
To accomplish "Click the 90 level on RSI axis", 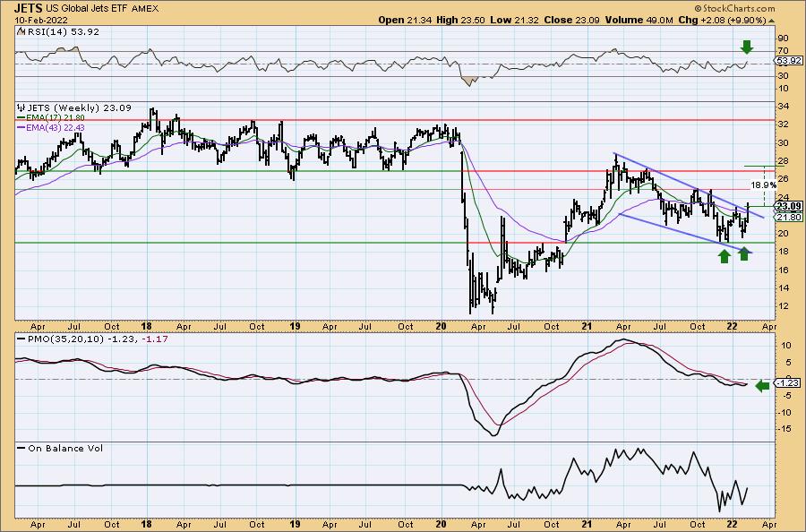I will click(x=783, y=39).
